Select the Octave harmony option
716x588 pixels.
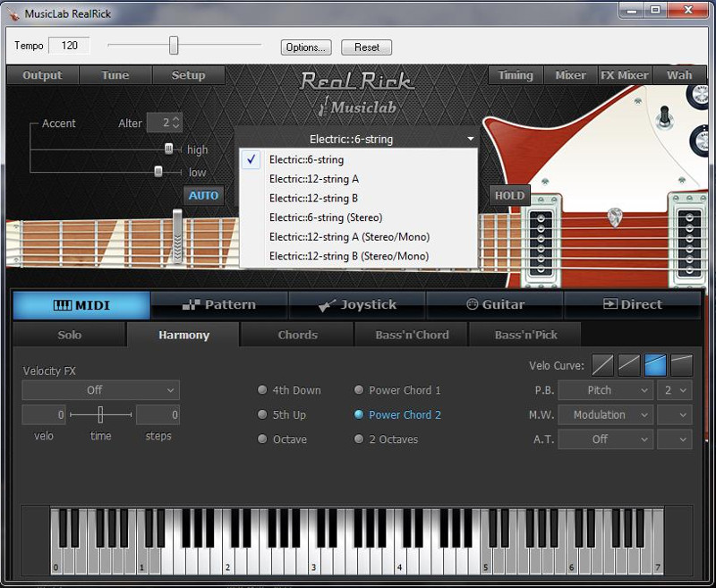(282, 439)
